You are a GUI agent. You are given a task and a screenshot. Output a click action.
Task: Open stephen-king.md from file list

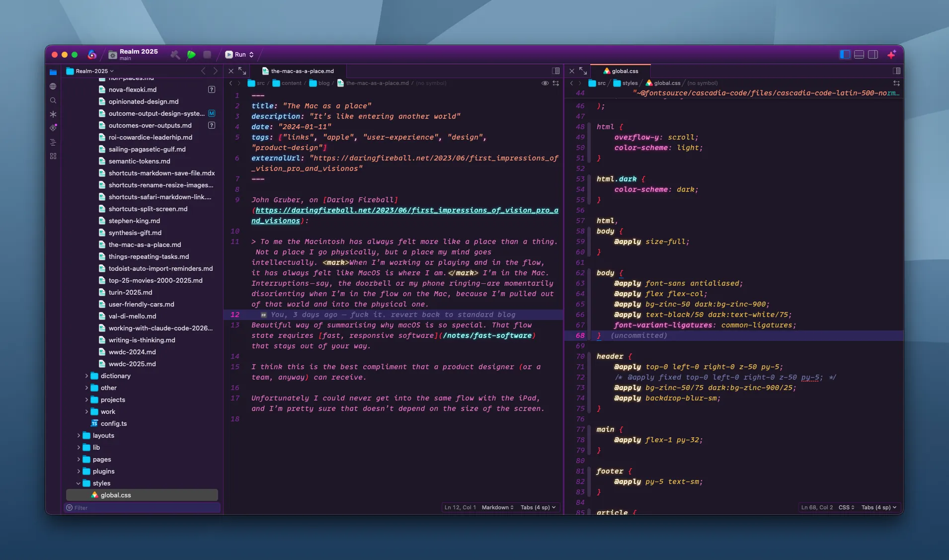pyautogui.click(x=134, y=221)
